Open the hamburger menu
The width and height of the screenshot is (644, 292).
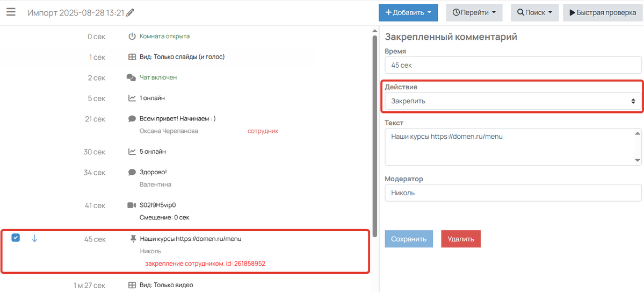tap(11, 12)
